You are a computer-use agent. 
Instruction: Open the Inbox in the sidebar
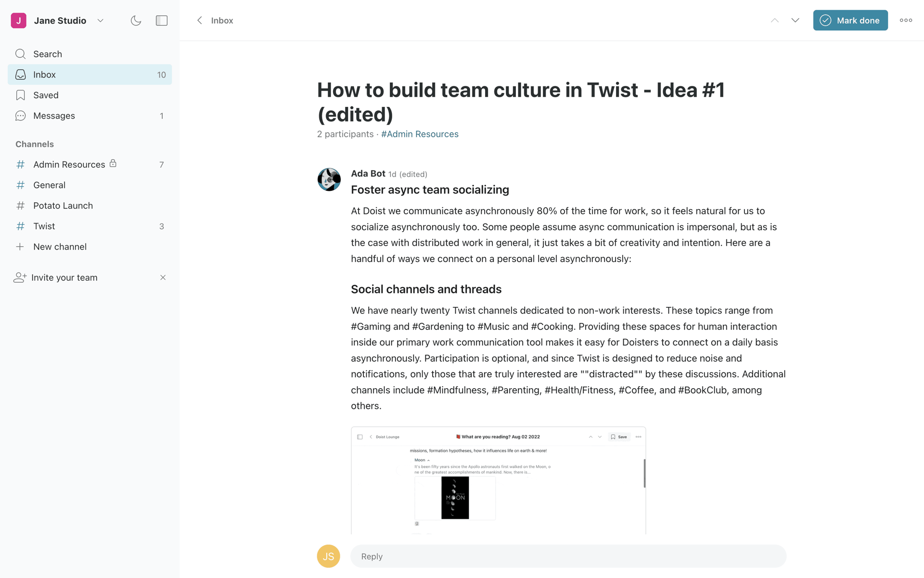(90, 75)
